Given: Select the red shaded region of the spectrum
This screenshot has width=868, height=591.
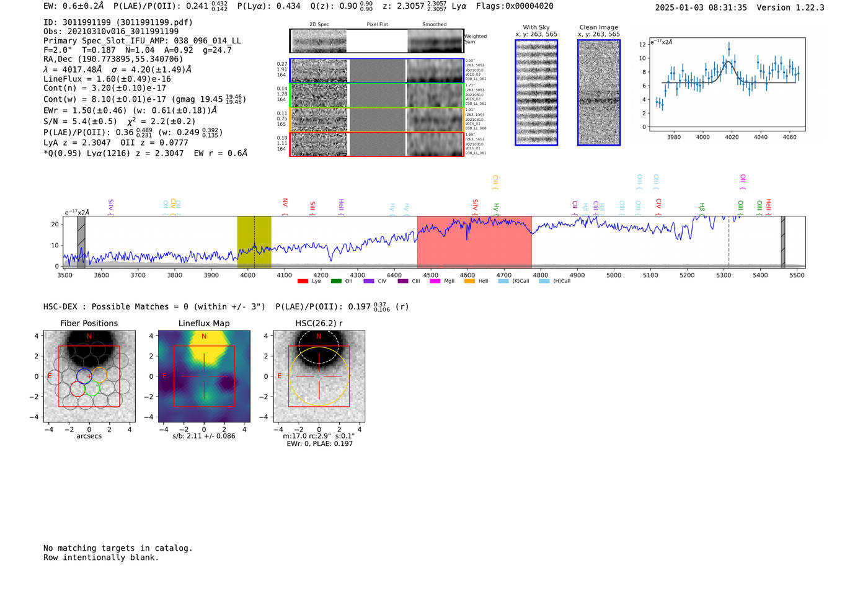Looking at the screenshot, I should [x=474, y=242].
